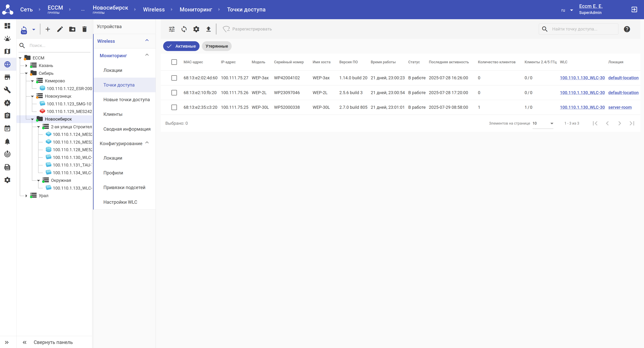Add new item with plus icon
This screenshot has width=644, height=348.
click(48, 29)
